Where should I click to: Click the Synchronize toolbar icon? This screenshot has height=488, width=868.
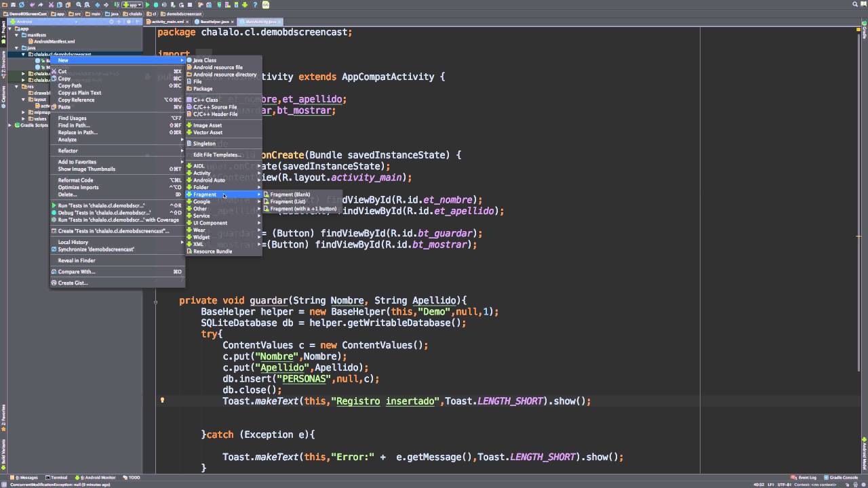point(22,5)
